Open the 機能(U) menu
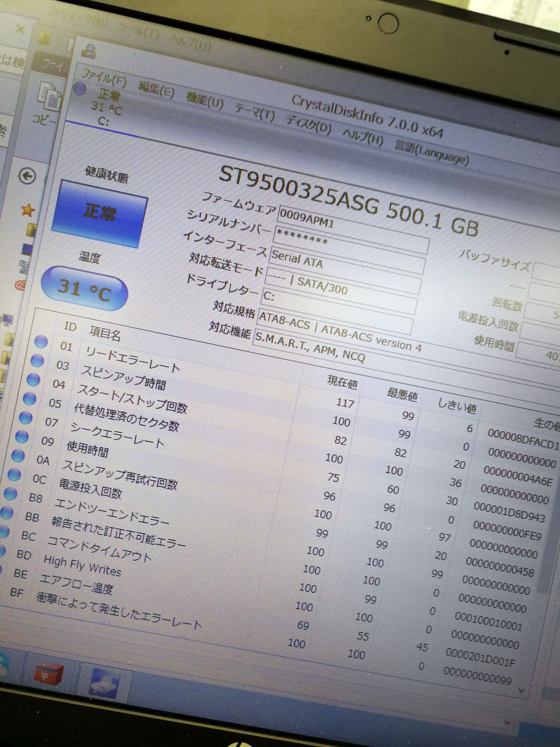This screenshot has width=560, height=747. point(204,99)
